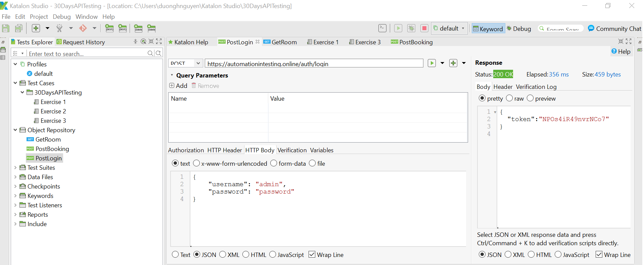Minimize the Tests Explorer panel
Screen dimensions: 644x265
[151, 41]
